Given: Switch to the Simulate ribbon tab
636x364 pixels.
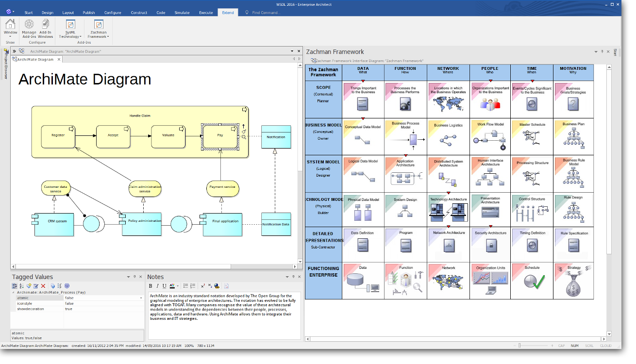Looking at the screenshot, I should tap(182, 13).
